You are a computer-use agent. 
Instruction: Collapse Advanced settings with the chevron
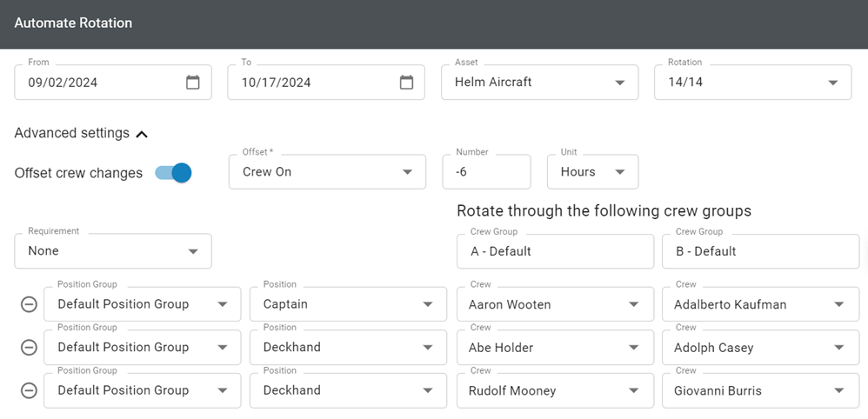click(x=142, y=134)
